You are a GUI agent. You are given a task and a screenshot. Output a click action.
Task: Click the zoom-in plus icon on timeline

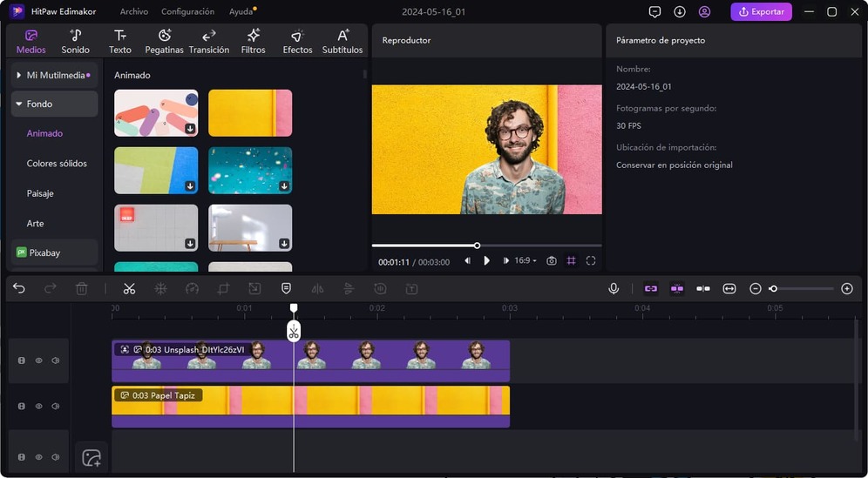click(x=846, y=289)
